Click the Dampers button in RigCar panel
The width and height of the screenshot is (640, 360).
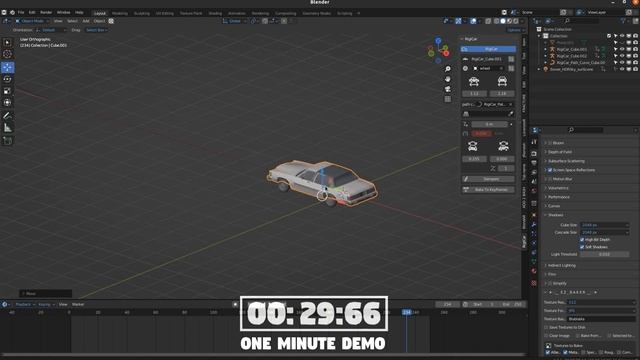488,179
